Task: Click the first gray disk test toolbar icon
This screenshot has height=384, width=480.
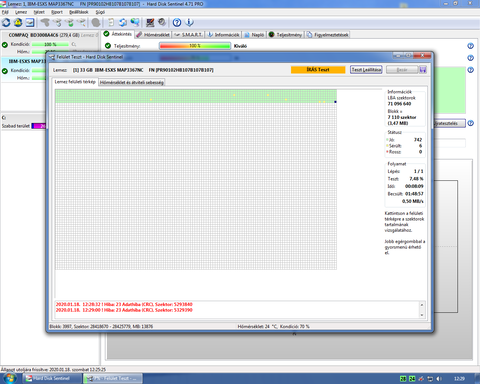Action: [45, 23]
